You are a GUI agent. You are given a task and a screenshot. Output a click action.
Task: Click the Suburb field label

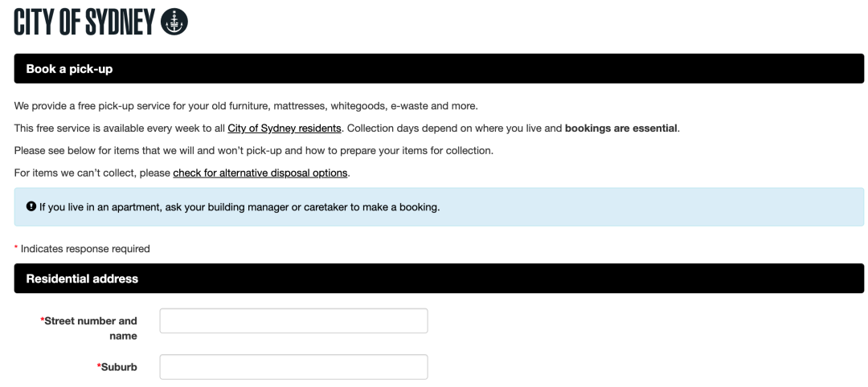[119, 367]
